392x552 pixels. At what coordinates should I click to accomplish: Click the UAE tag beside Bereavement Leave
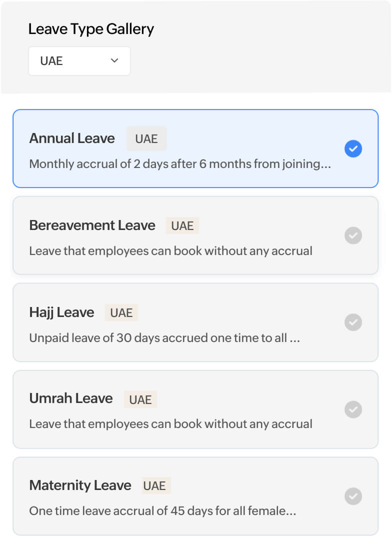(x=182, y=225)
